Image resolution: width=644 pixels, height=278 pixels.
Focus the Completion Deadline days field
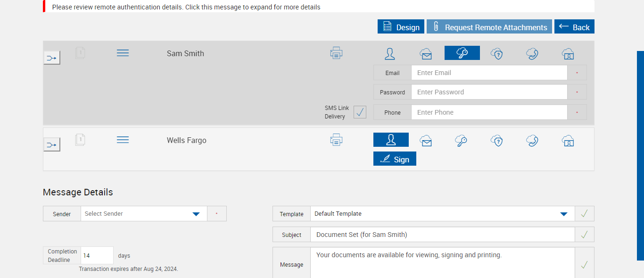tap(97, 255)
